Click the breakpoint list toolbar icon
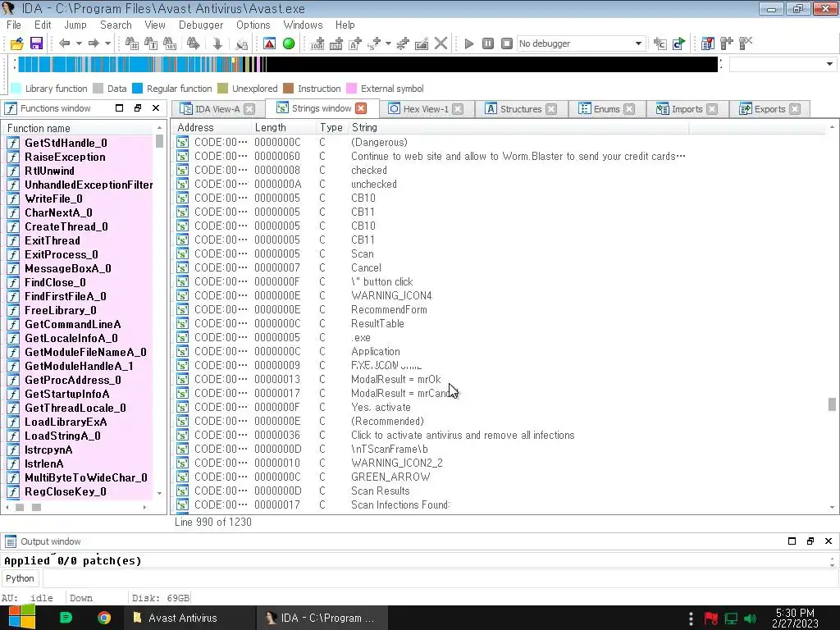The image size is (840, 630). [708, 43]
